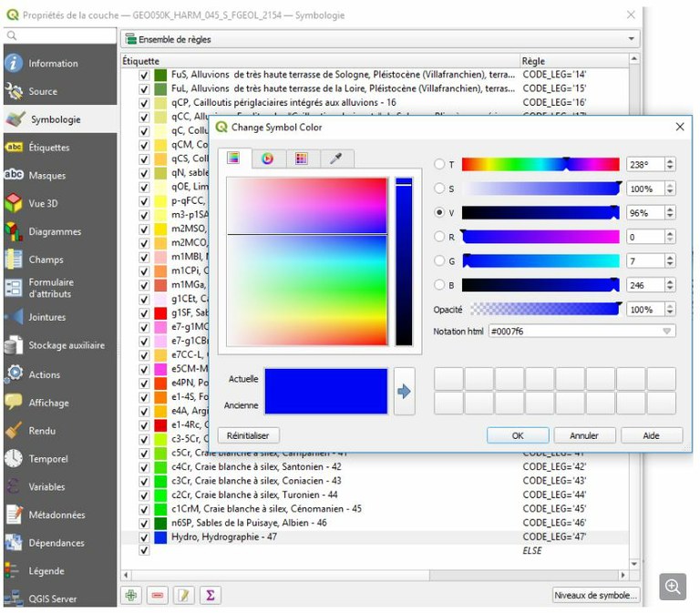Click the edit rule pencil icon

[184, 595]
